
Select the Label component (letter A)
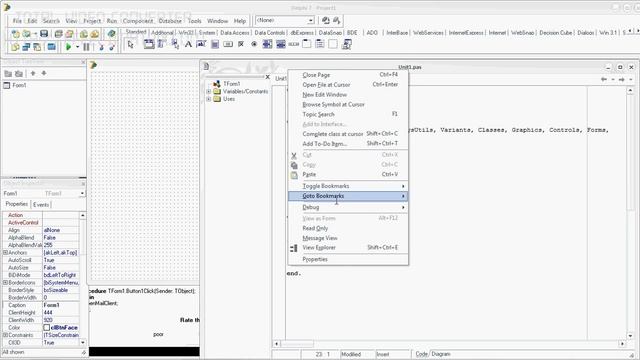(188, 44)
